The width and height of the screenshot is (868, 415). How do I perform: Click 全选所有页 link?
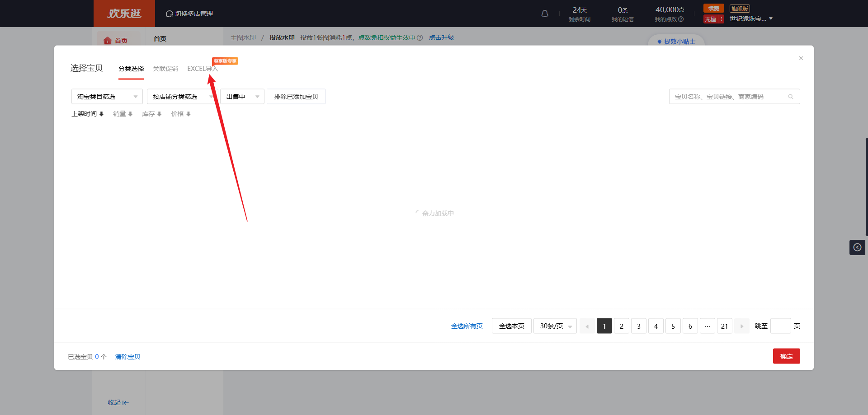(467, 326)
